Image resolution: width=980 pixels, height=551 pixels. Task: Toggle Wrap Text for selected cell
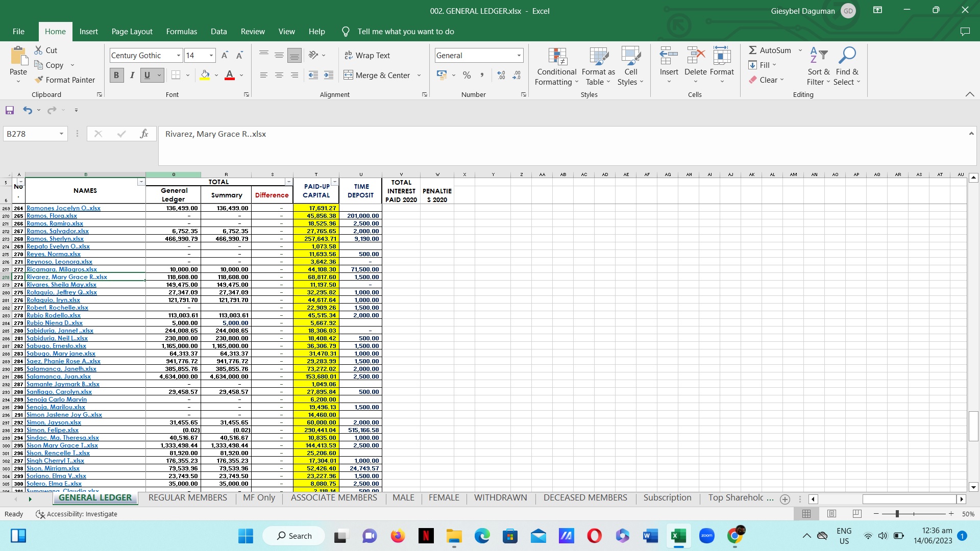367,55
